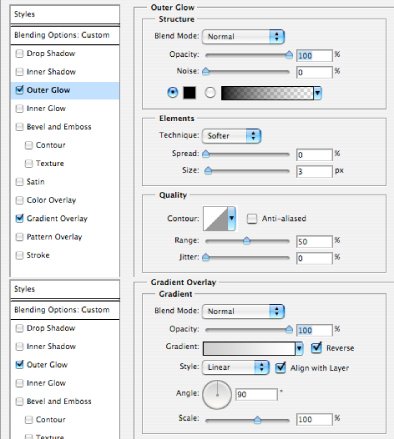Focus the Spread percentage field

coord(314,155)
